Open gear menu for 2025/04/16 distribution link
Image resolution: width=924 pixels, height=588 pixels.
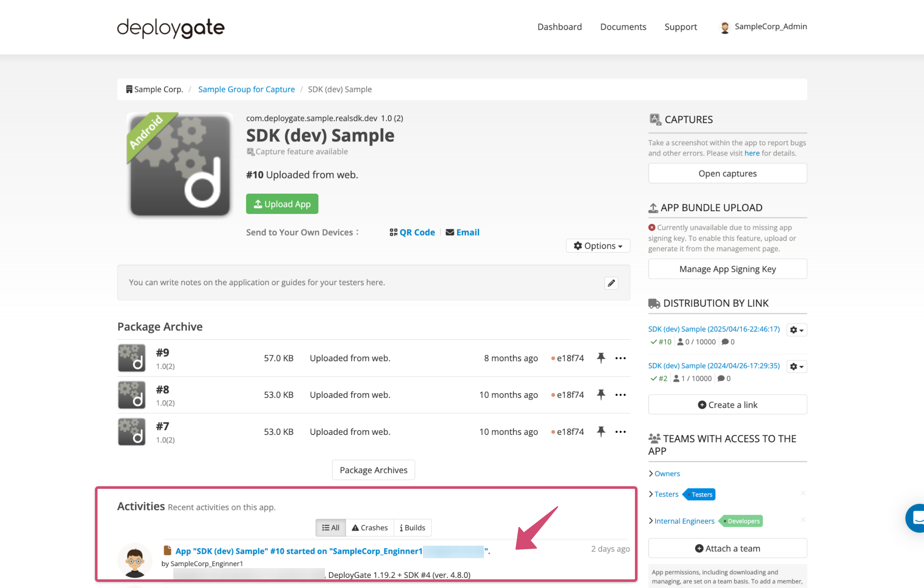(796, 330)
